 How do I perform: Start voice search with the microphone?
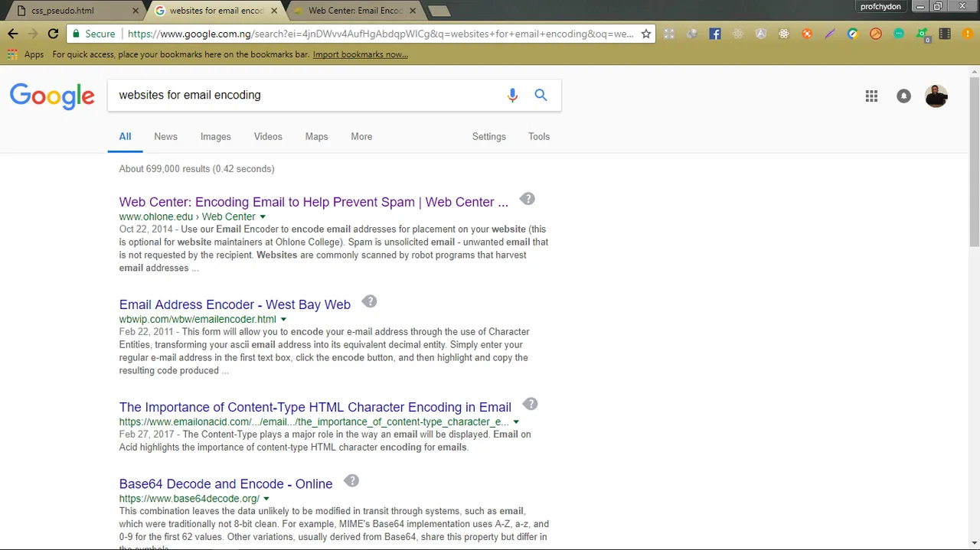(512, 95)
